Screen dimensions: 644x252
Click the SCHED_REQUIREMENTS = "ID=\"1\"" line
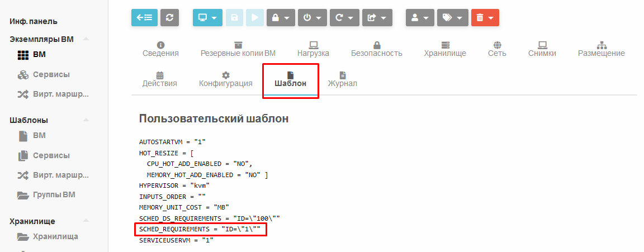click(x=200, y=230)
